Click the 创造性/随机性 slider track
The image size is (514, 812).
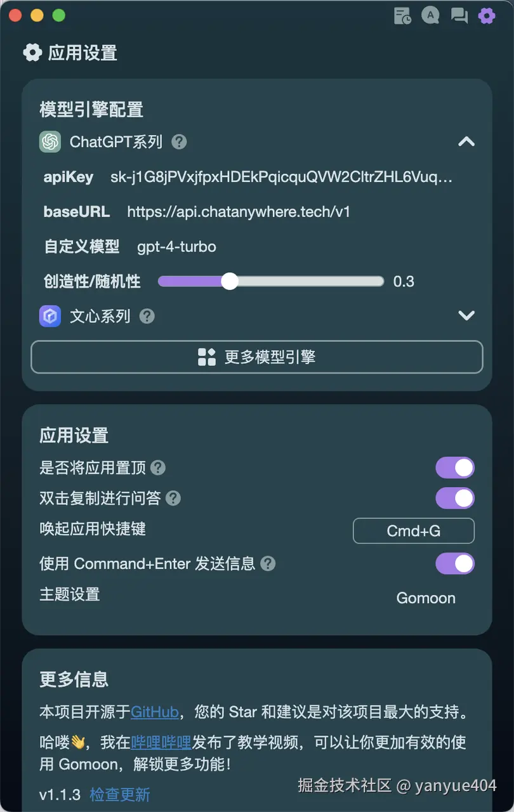(x=271, y=281)
